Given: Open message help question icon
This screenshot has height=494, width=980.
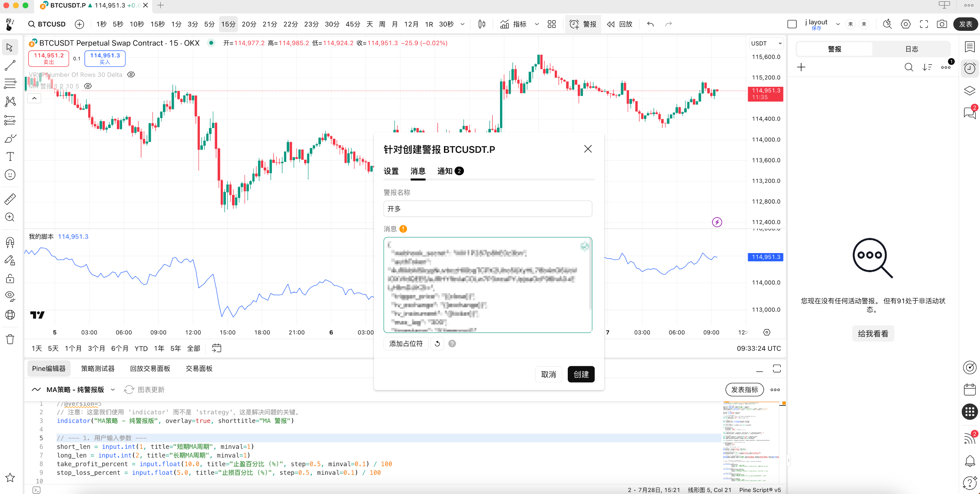Looking at the screenshot, I should click(452, 343).
